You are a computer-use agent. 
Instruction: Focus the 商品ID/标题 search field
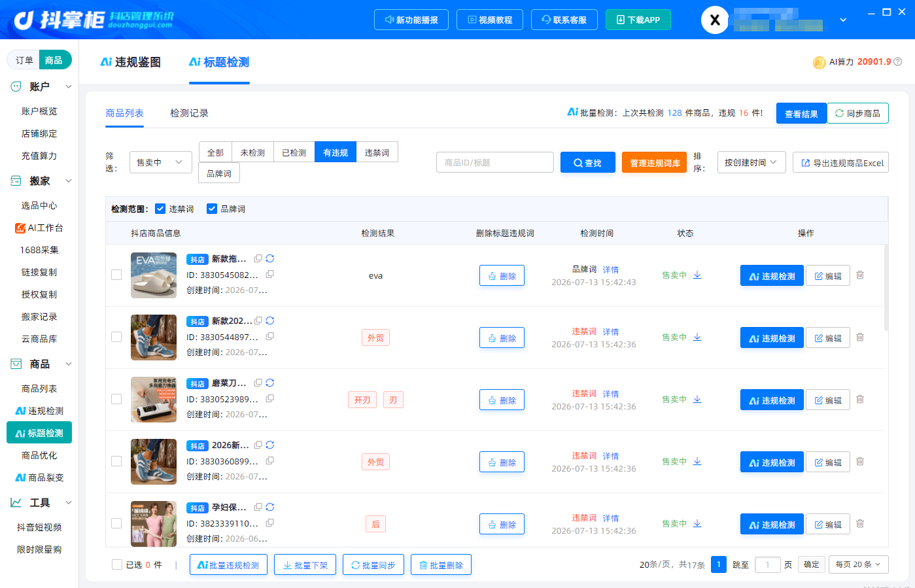click(495, 162)
